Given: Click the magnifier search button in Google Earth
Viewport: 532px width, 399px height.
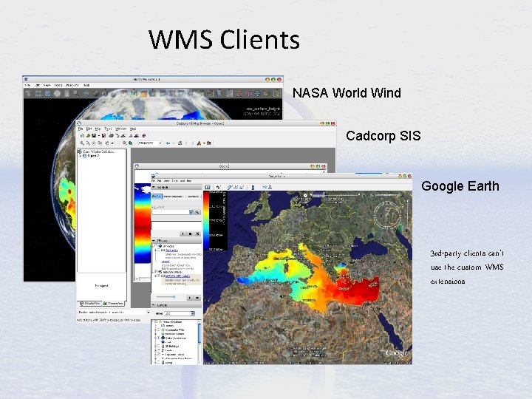Looking at the screenshot, I should pyautogui.click(x=197, y=212).
